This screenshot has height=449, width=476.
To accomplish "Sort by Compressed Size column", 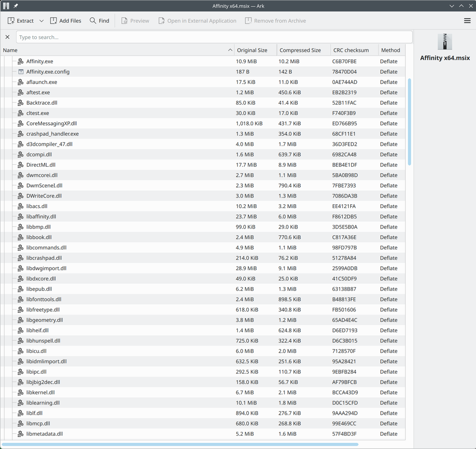I will click(x=304, y=50).
